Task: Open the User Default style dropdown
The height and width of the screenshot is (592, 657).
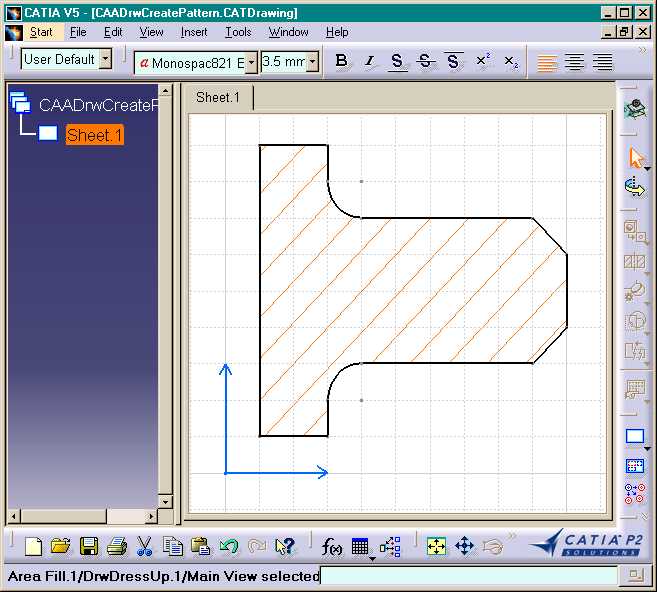Action: (x=106, y=59)
